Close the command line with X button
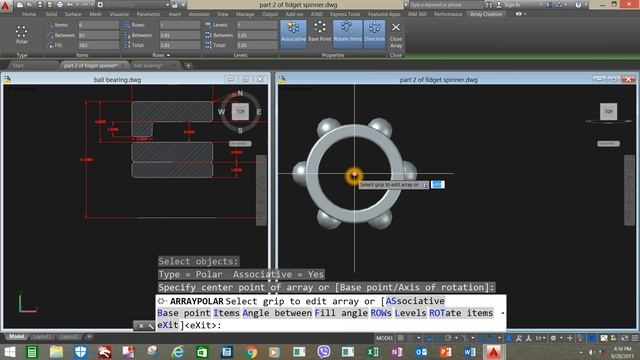Image resolution: width=640 pixels, height=360 pixels. 141,326
